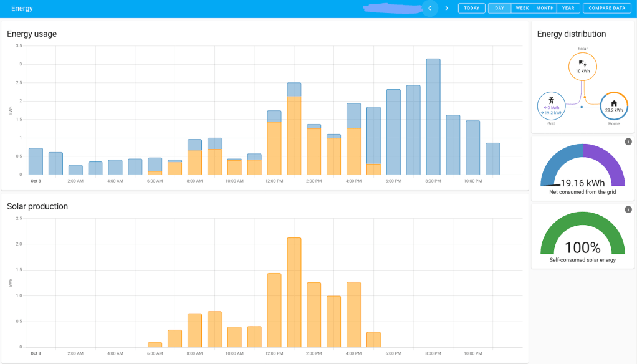Open the Compare Data option
The image size is (637, 364).
pyautogui.click(x=606, y=8)
